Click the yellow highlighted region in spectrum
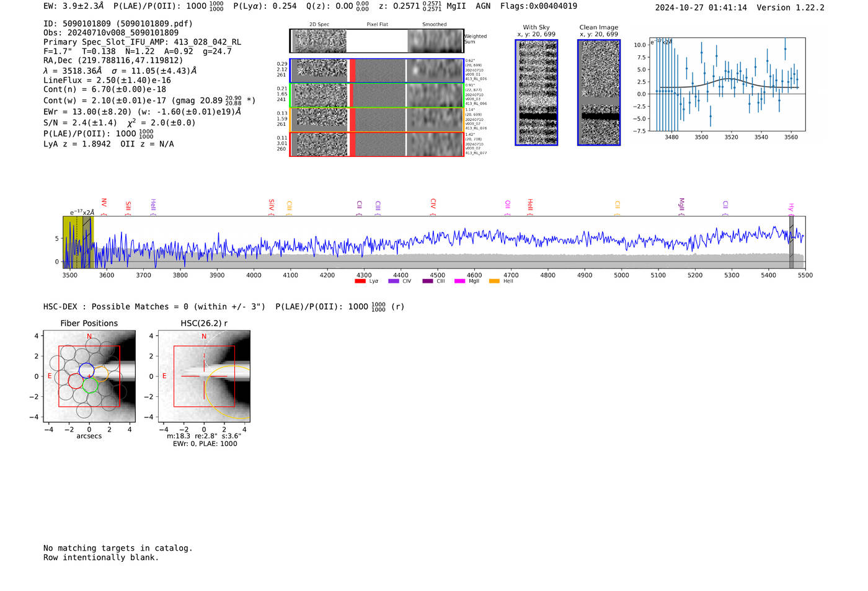The height and width of the screenshot is (591, 868). [78, 242]
